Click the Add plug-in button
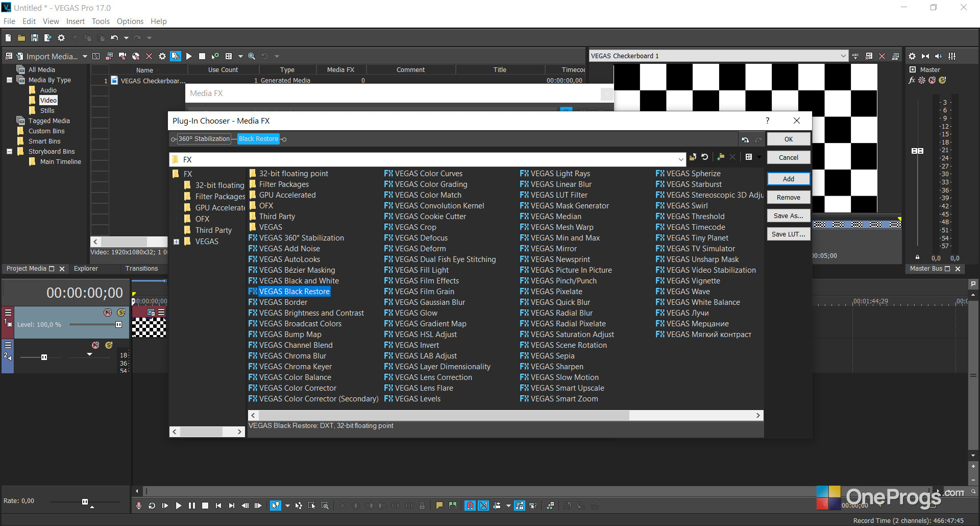This screenshot has height=526, width=980. pos(789,179)
